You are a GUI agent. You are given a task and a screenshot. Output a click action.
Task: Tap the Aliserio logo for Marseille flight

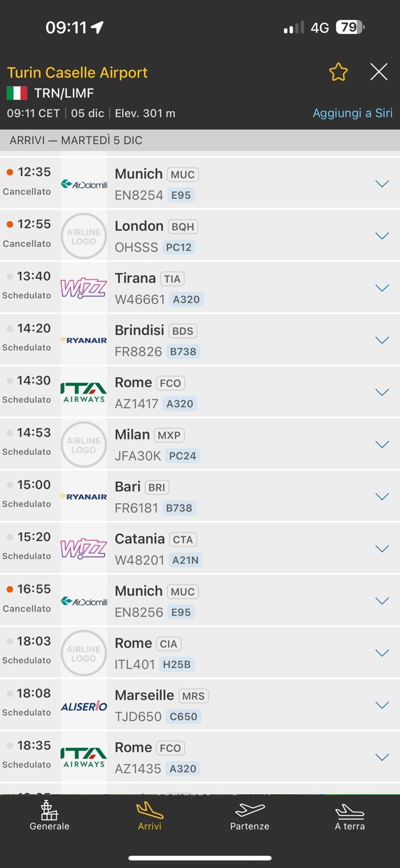tap(83, 705)
